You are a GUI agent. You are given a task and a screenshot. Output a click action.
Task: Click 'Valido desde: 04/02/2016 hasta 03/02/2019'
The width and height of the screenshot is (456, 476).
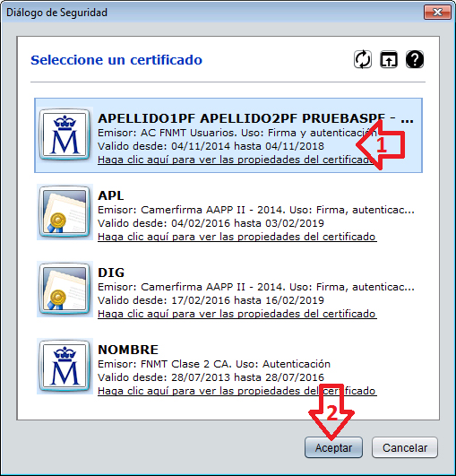click(211, 223)
